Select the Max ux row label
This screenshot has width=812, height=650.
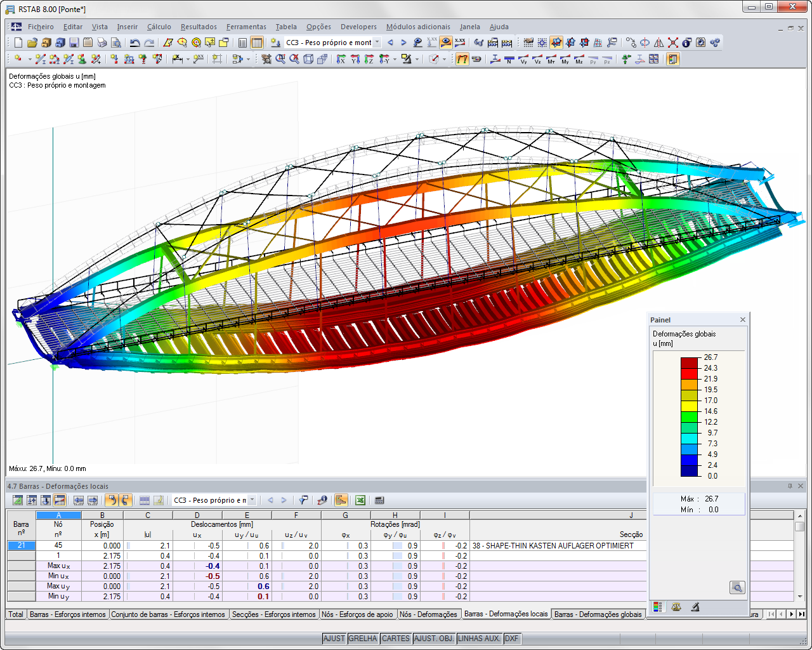click(x=58, y=566)
